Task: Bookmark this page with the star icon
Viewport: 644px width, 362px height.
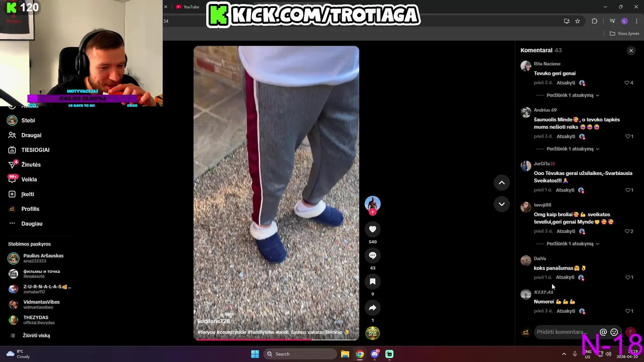Action: 578,21
